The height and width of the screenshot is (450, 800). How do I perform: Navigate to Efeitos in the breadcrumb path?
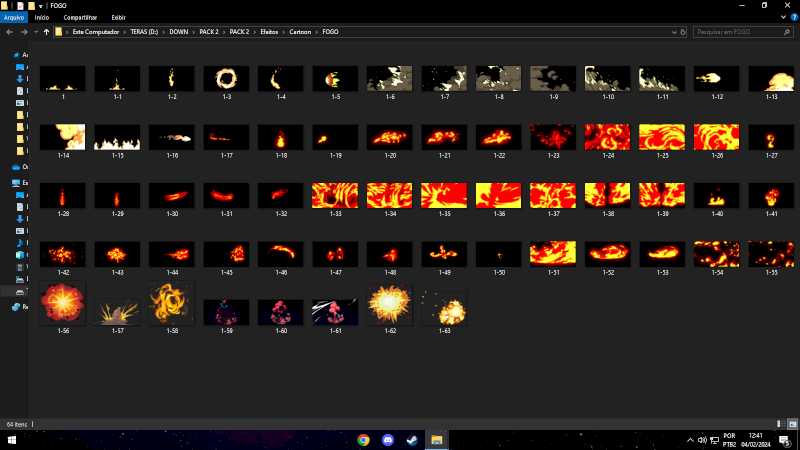[269, 32]
